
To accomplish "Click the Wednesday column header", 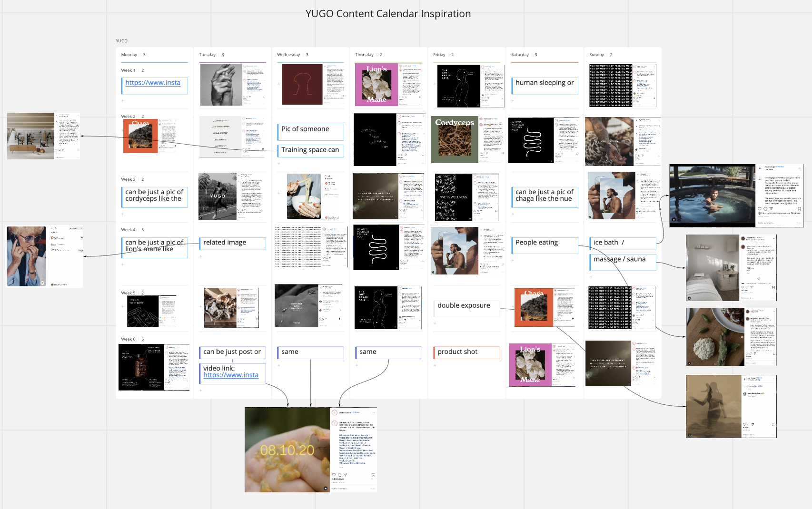I will [288, 55].
